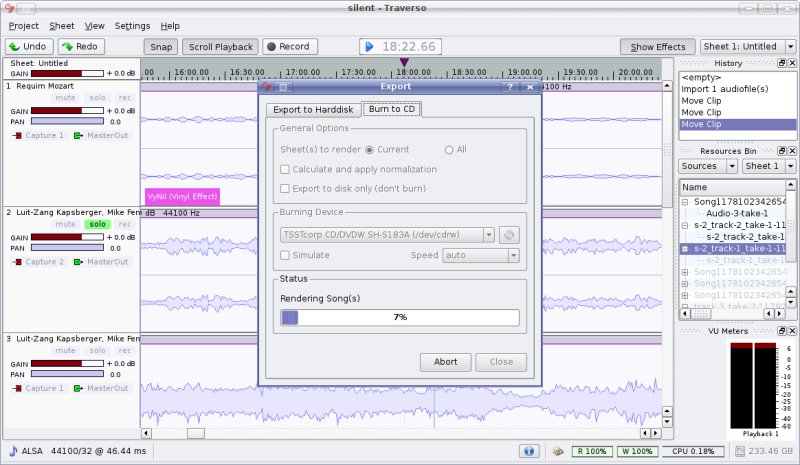Click the Requim Mozart track PAN slider
This screenshot has width=800, height=465.
67,121
